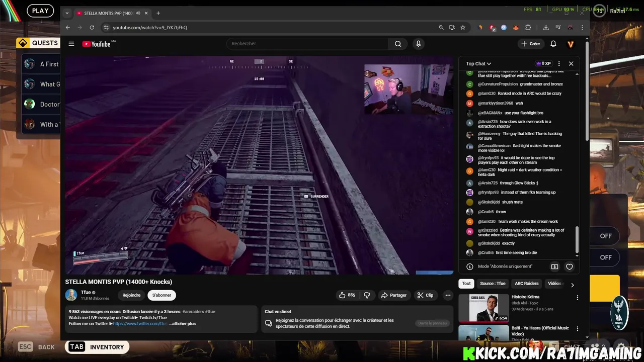
Task: Open site info icon in address bar
Action: 106,28
